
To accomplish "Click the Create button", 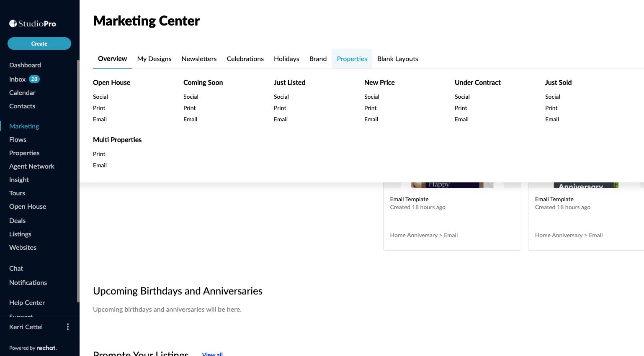I will pos(39,44).
